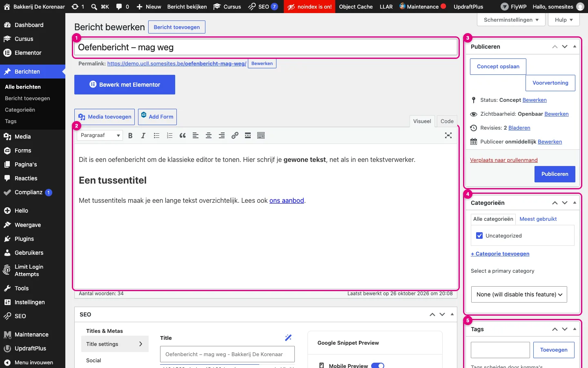Insert a numbered list
588x368 pixels.
point(169,135)
